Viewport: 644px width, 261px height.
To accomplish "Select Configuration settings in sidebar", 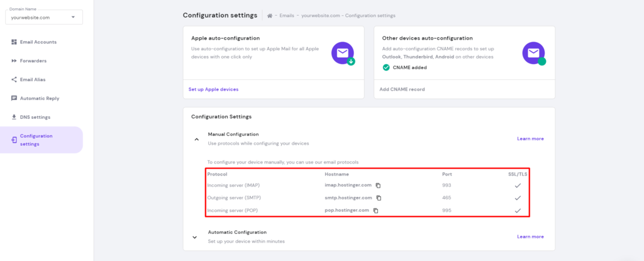I will coord(36,140).
